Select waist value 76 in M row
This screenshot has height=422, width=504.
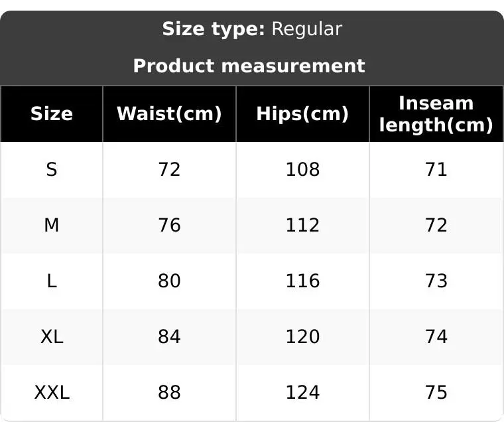click(x=169, y=226)
